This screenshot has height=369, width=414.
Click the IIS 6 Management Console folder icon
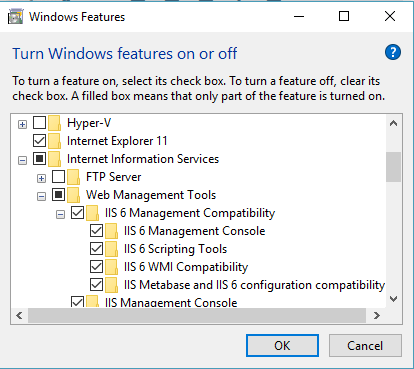(112, 231)
